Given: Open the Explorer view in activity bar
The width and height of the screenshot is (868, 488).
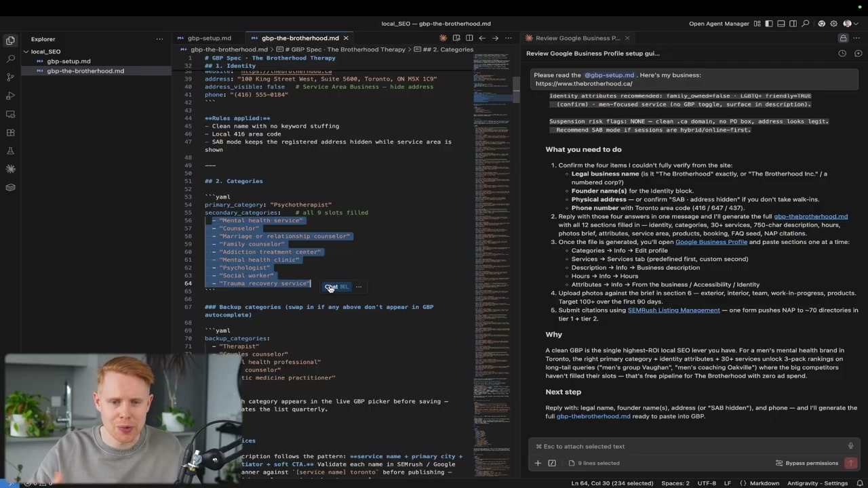Looking at the screenshot, I should (10, 41).
